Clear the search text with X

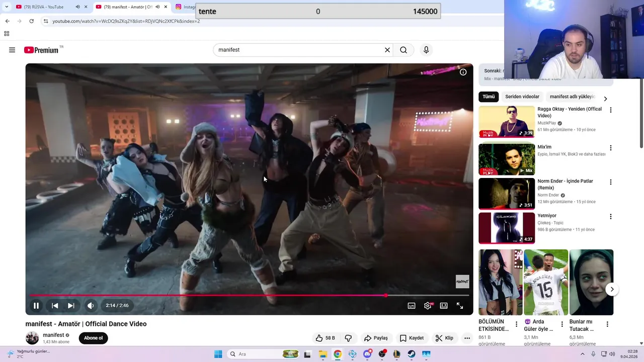(387, 50)
